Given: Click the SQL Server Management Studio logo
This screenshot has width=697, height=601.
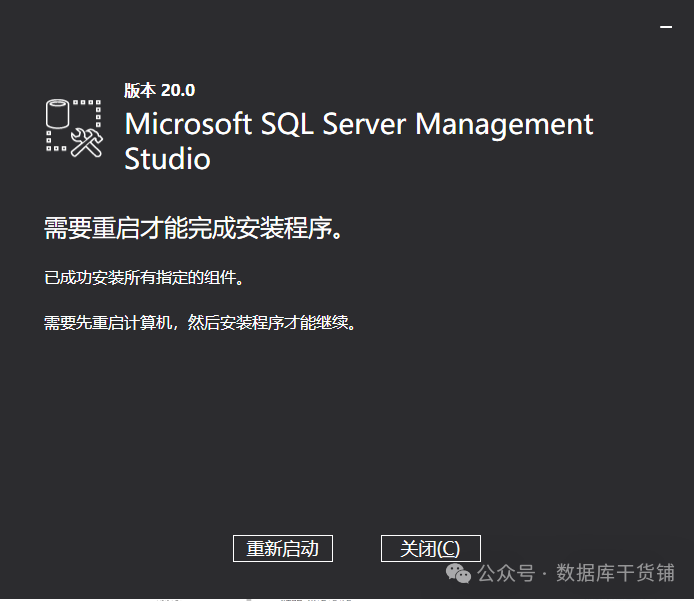Looking at the screenshot, I should [75, 127].
